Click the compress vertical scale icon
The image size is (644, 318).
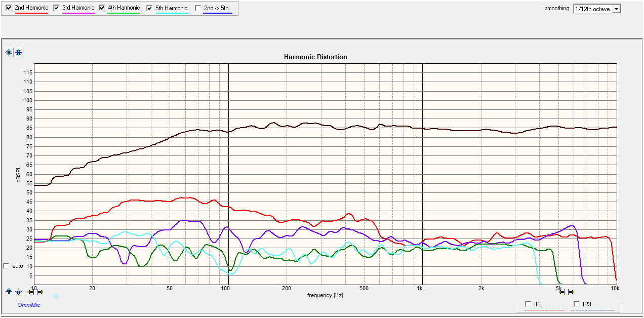[18, 53]
